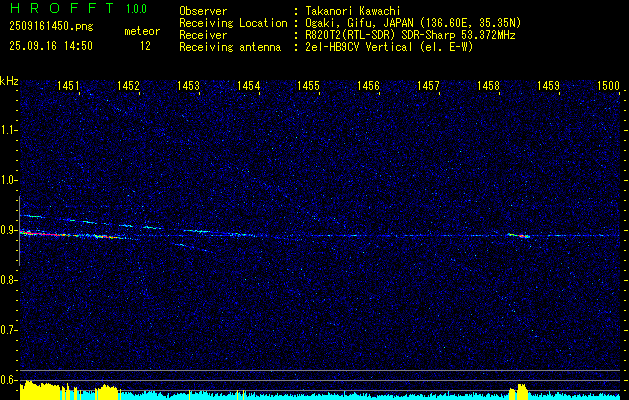Click the bright meteor echo near 1458
Image resolution: width=629 pixels, height=400 pixels.
pos(519,236)
